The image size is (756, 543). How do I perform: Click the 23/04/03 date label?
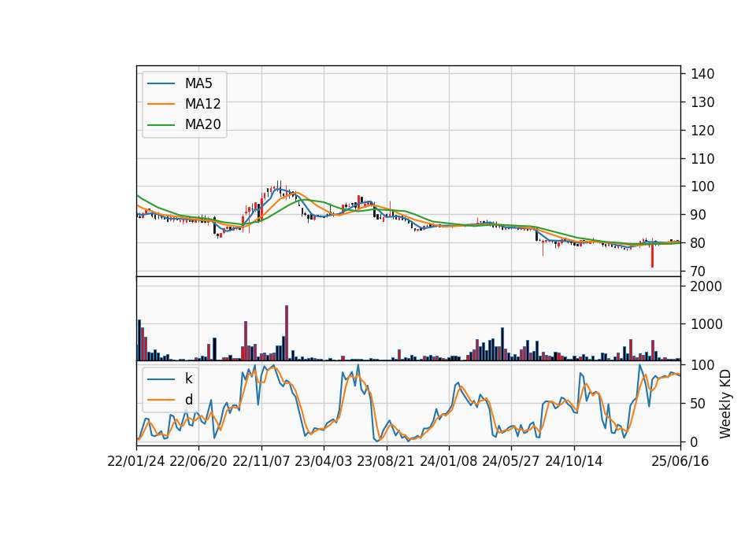coord(324,462)
